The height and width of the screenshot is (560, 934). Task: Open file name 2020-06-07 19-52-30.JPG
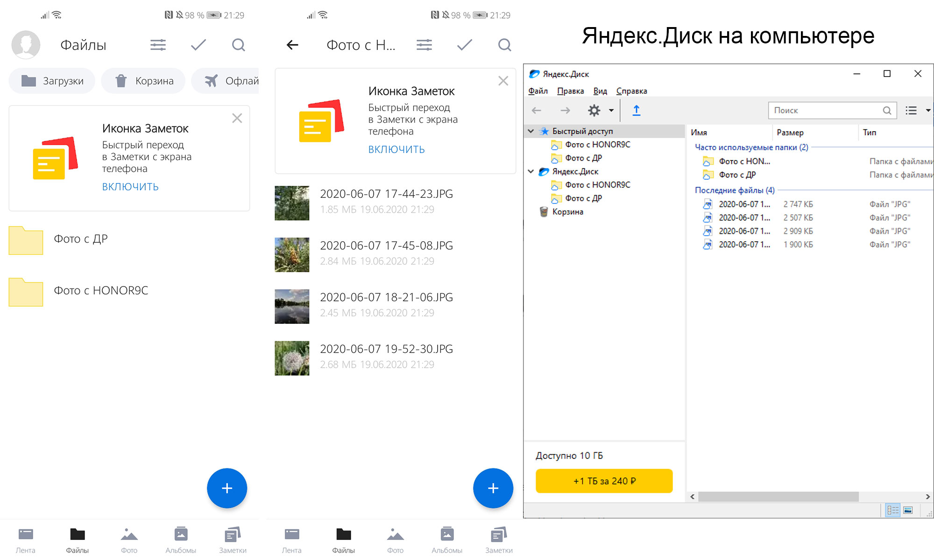pyautogui.click(x=386, y=349)
